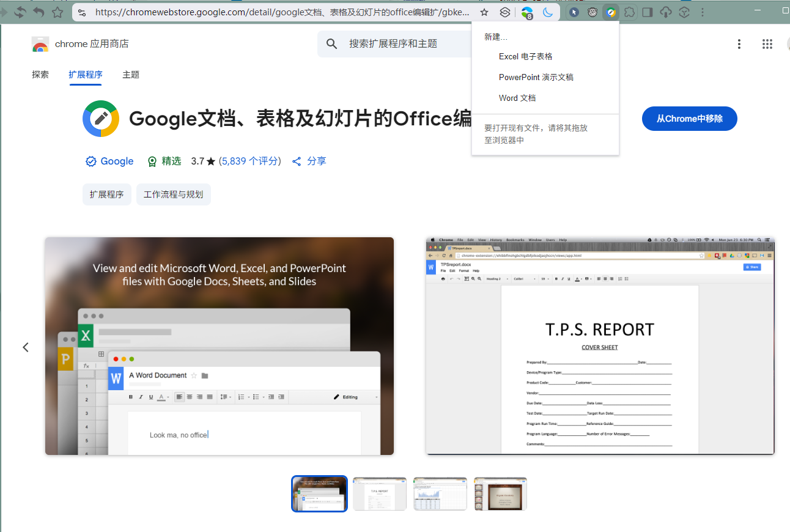Click the 扩展程序 category chip
The width and height of the screenshot is (790, 532).
tap(107, 194)
